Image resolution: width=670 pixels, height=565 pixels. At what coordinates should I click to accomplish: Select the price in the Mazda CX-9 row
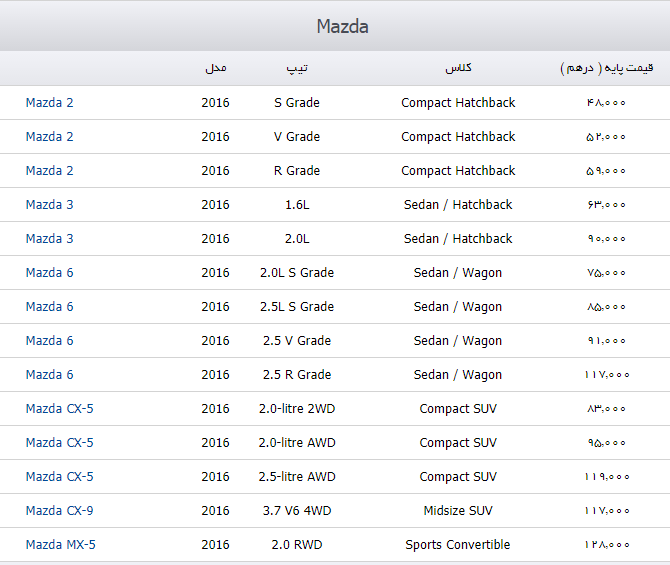607,510
